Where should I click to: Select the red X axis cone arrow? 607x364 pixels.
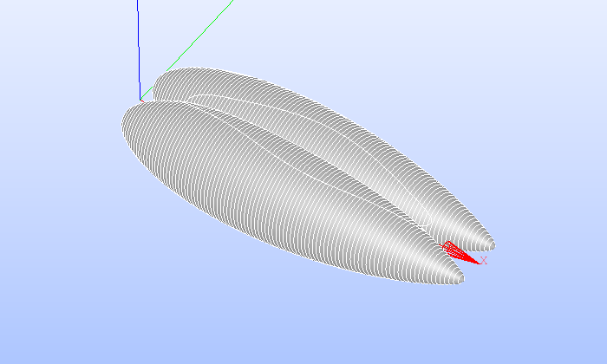pyautogui.click(x=461, y=253)
